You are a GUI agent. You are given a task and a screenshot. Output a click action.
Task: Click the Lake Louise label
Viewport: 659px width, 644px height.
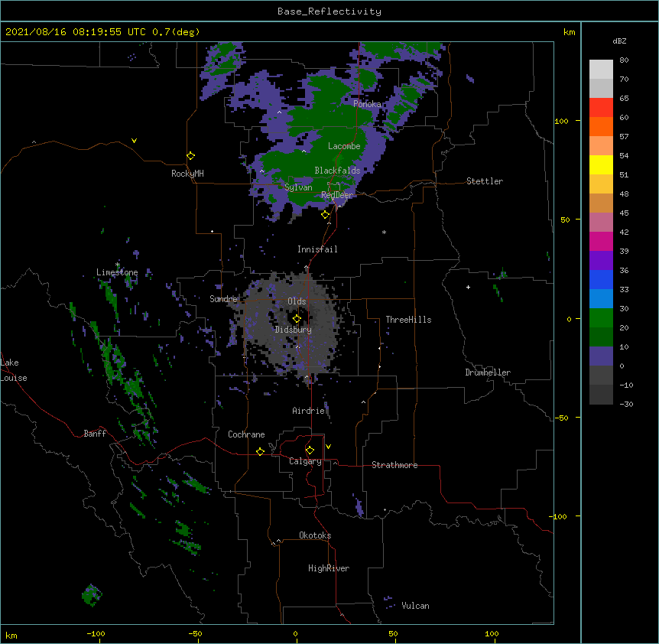(x=14, y=370)
